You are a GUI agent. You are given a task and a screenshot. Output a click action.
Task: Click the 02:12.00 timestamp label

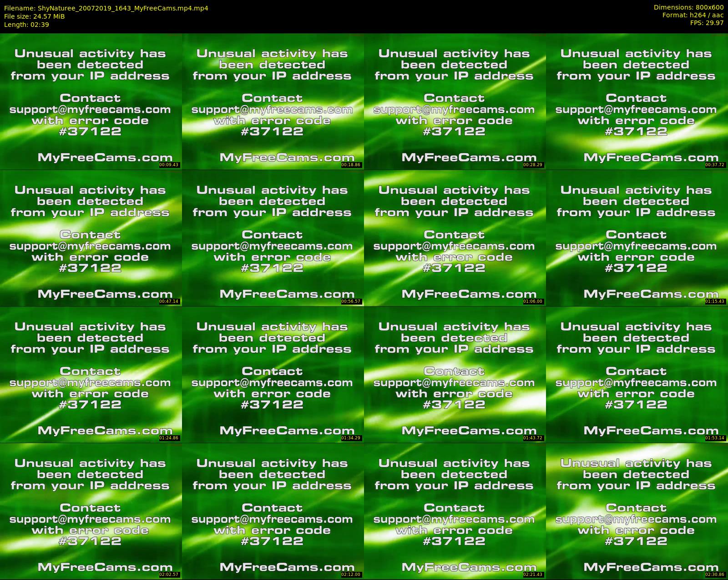tap(351, 575)
